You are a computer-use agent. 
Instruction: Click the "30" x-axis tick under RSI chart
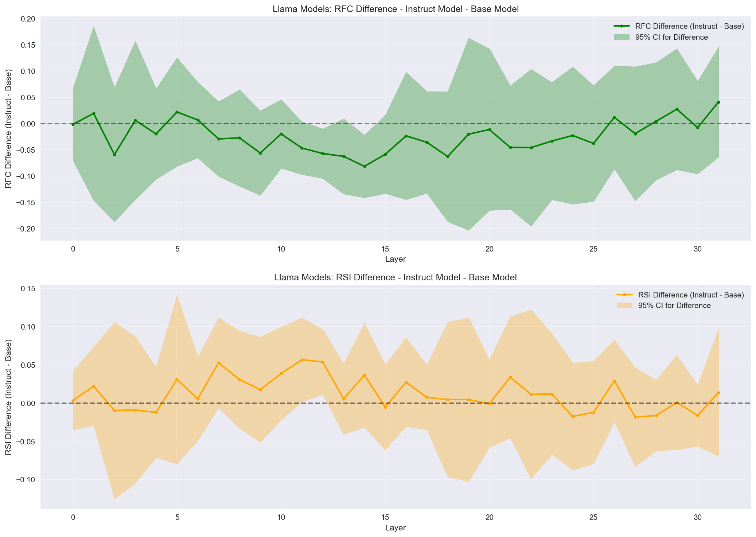(698, 517)
